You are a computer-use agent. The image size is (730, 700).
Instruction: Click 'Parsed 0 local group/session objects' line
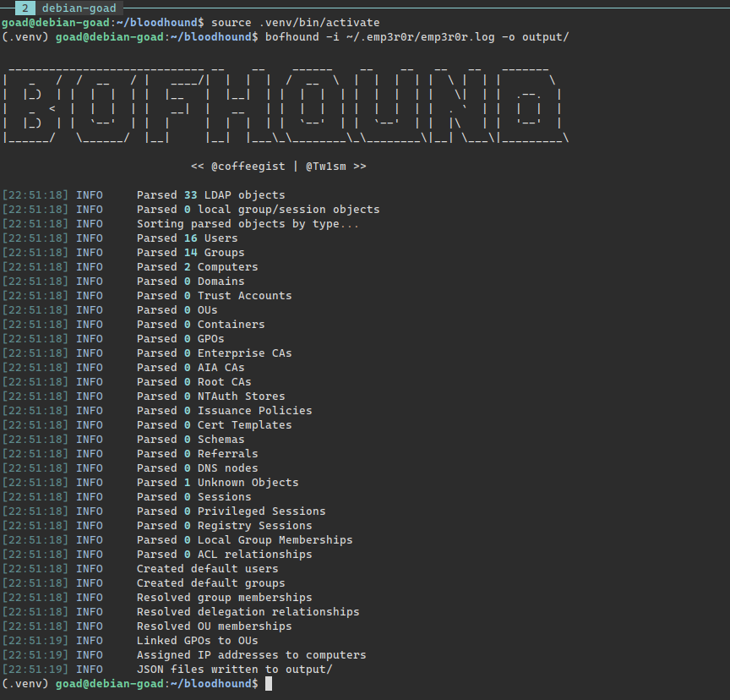[258, 210]
